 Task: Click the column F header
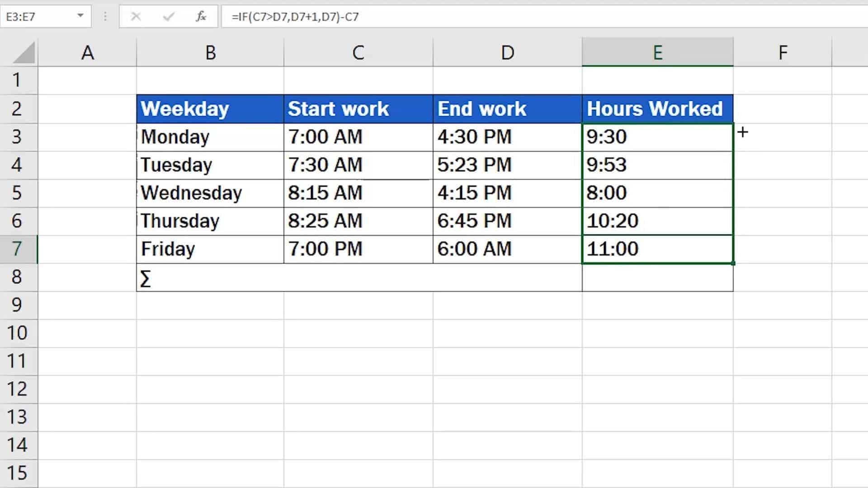coord(783,52)
